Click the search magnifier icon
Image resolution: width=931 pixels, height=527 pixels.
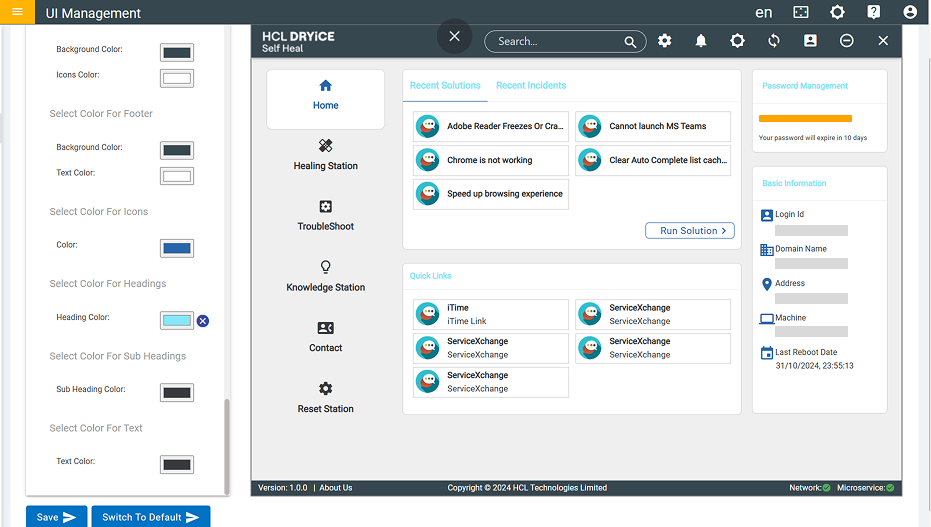click(630, 42)
